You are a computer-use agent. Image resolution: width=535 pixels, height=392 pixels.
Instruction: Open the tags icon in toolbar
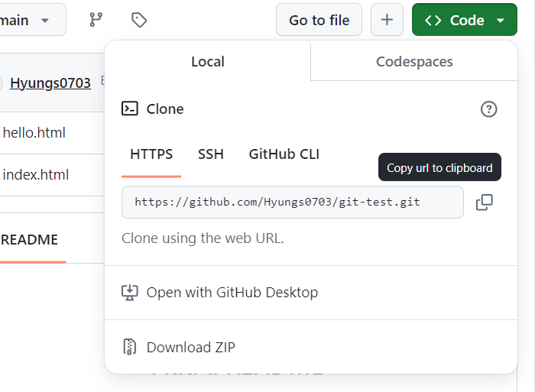tap(139, 20)
